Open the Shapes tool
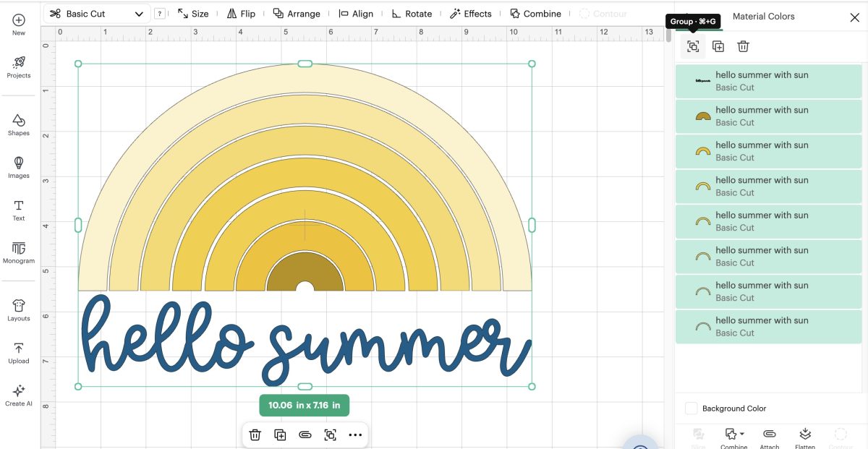This screenshot has width=868, height=449. (x=19, y=124)
